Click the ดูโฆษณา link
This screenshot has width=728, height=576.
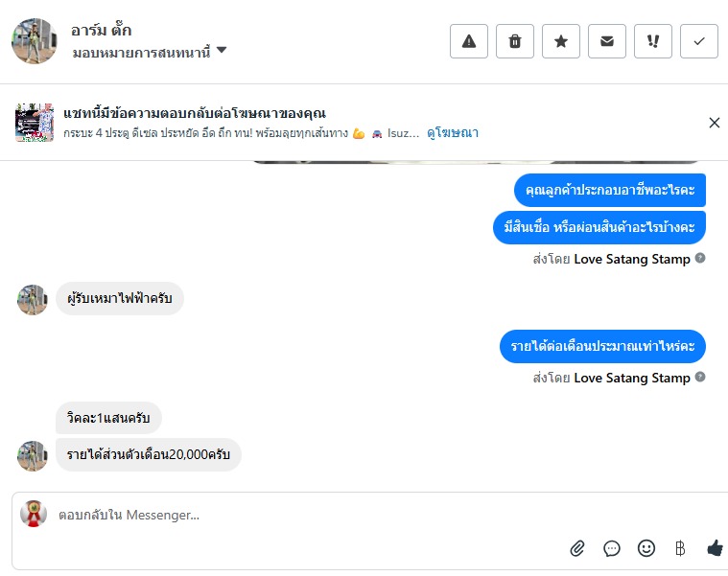click(x=453, y=133)
